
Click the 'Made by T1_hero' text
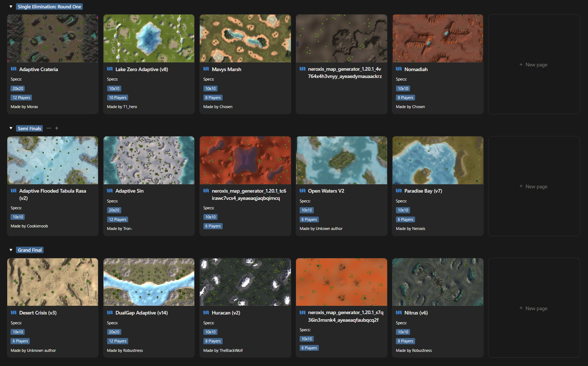click(122, 107)
